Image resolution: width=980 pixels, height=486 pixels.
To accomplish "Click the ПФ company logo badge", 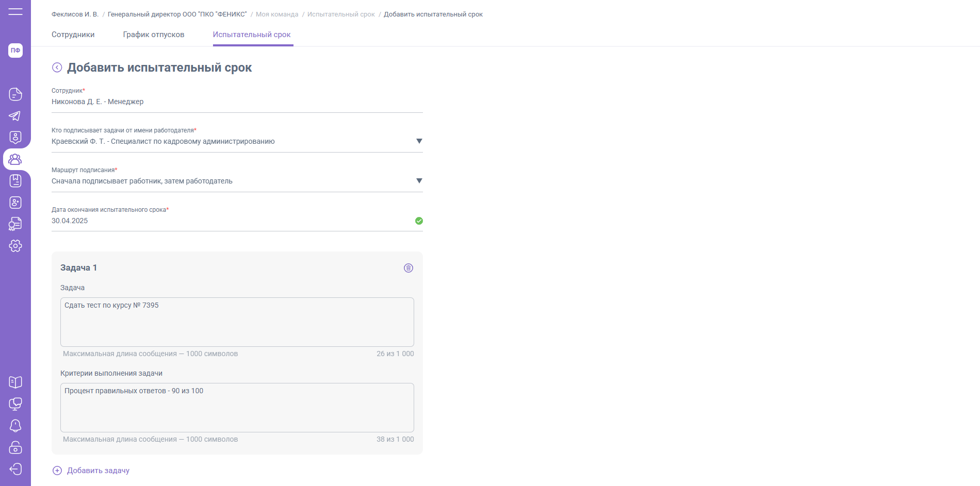I will [x=15, y=51].
